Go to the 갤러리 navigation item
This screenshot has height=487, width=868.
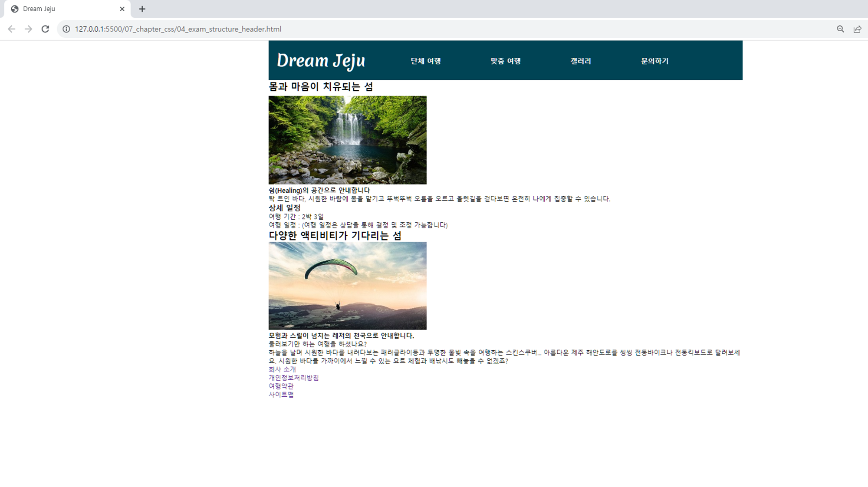click(580, 61)
